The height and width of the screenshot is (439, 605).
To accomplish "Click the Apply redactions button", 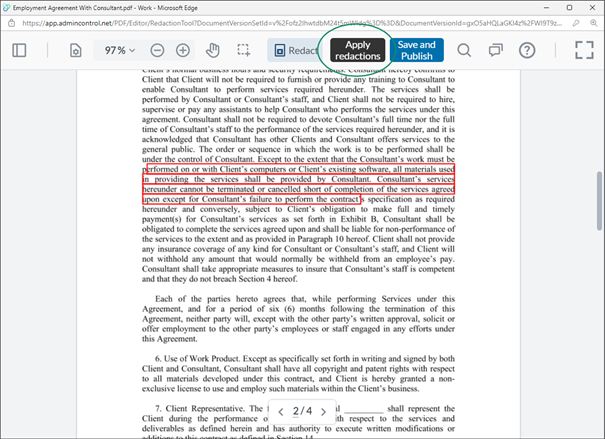I will (x=357, y=51).
